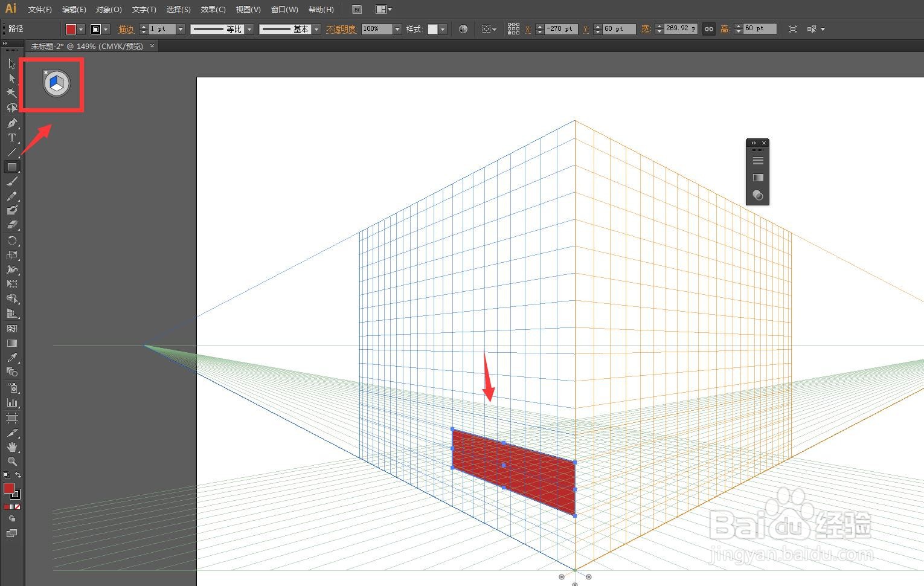The image size is (924, 586).
Task: Choose the Magic Wand tool
Action: point(11,93)
